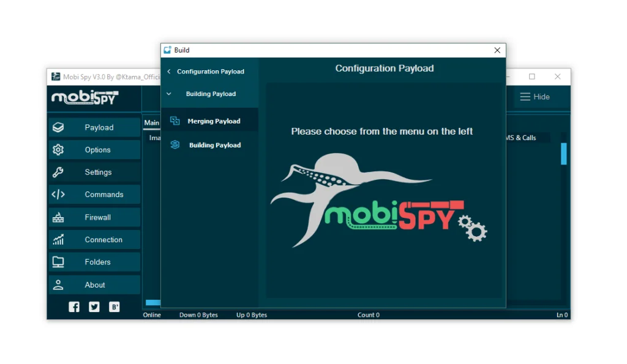Screen dimensions: 627x364
Task: Click the Hide button
Action: click(x=536, y=97)
